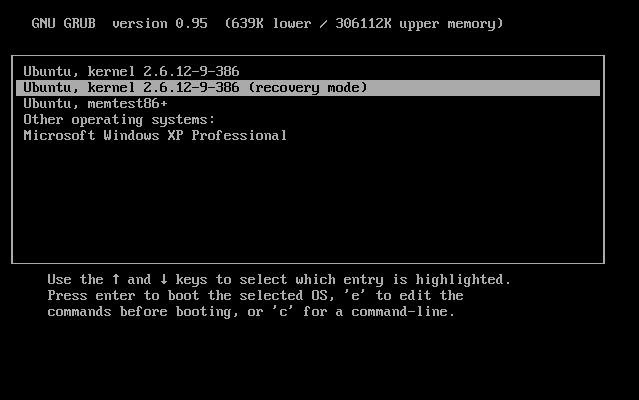Click the 'commands before booting' help line
The height and width of the screenshot is (400, 639).
(x=251, y=312)
